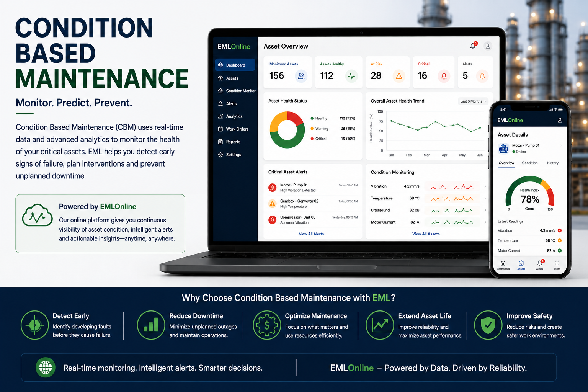Click the View All Assets link
Image resolution: width=588 pixels, height=392 pixels.
tap(426, 234)
